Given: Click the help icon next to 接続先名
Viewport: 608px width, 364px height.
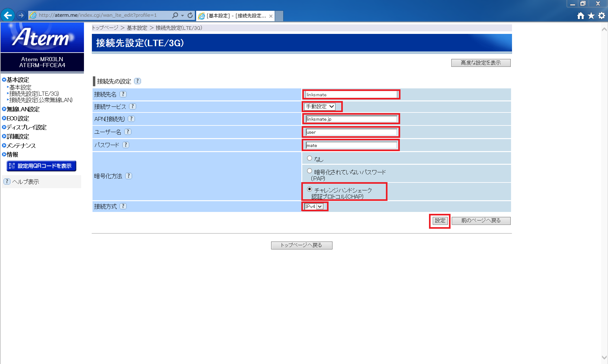Looking at the screenshot, I should pos(123,94).
